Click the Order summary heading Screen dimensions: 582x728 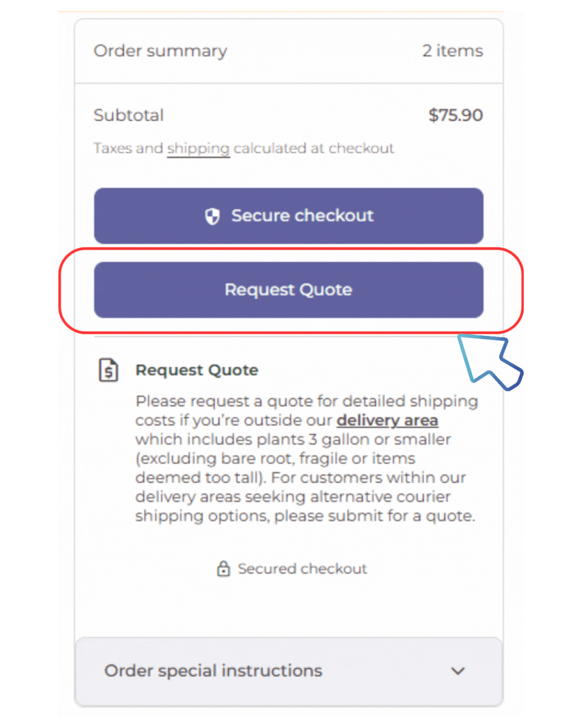coord(160,51)
